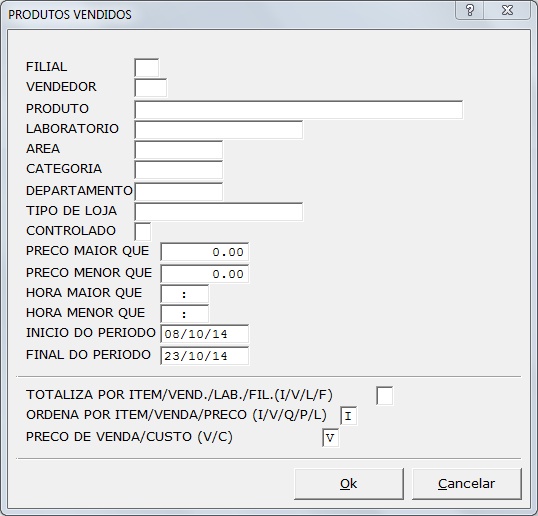Click the PRODUTO text field
Screen dimensions: 538x516
pos(299,110)
